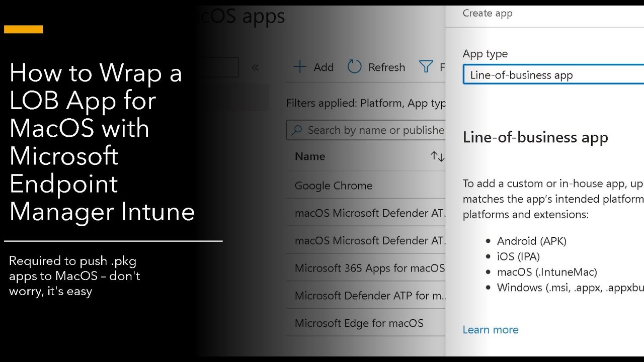Click the Create app panel title
644x362 pixels.
[x=488, y=14]
